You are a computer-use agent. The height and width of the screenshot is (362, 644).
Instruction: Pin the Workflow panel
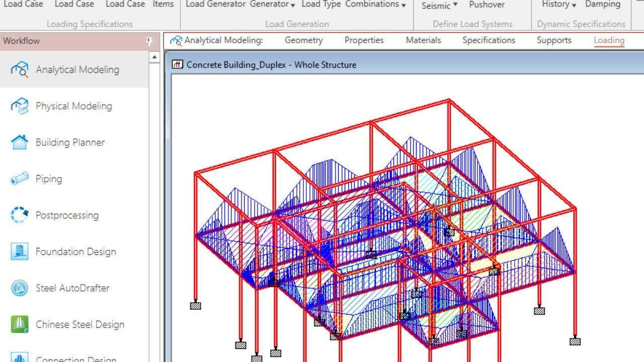[x=149, y=41]
